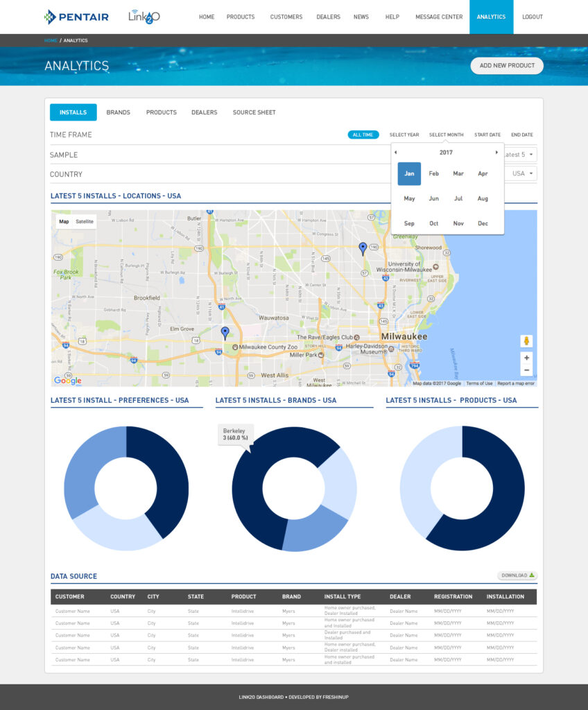Open the Sample Latest 5 dropdown
This screenshot has width=588, height=710.
(519, 155)
